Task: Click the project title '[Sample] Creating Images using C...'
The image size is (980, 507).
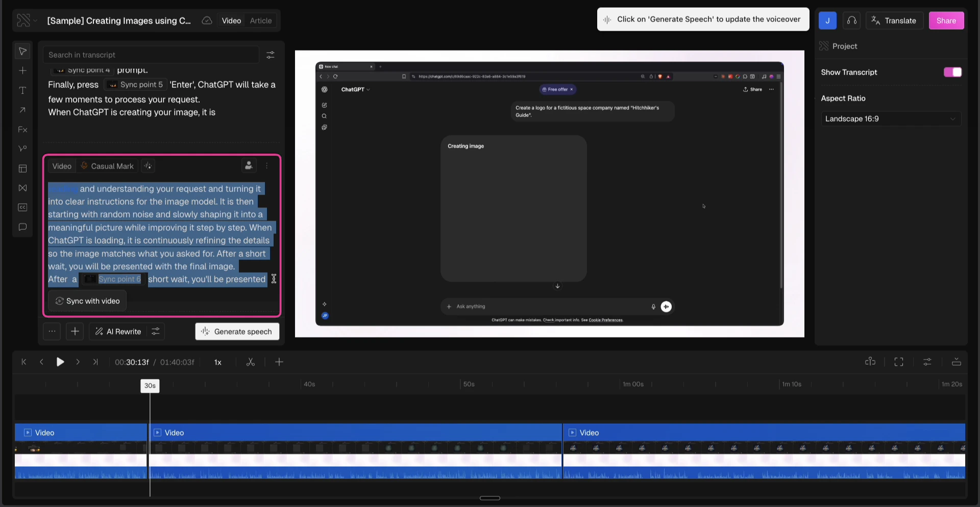Action: pyautogui.click(x=119, y=20)
